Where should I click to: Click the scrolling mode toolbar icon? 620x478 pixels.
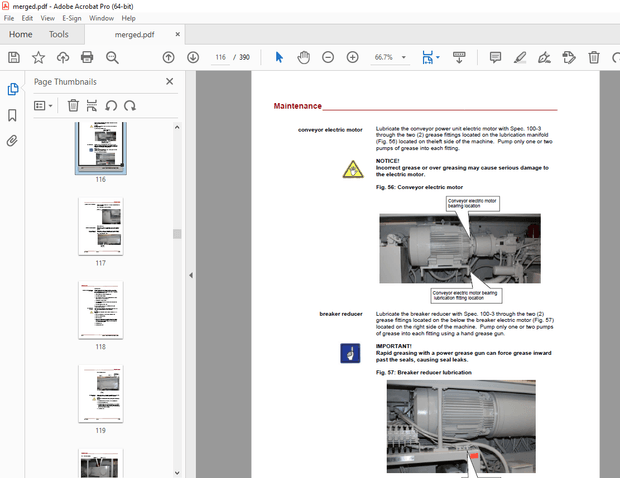459,57
